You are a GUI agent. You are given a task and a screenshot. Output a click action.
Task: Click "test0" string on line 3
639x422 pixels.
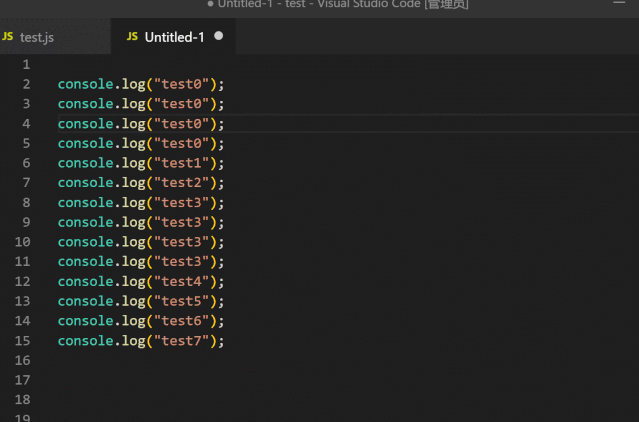pyautogui.click(x=181, y=104)
